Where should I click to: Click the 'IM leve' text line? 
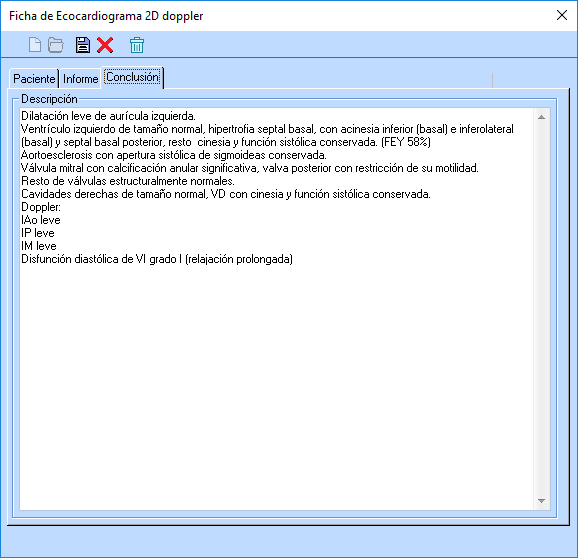tap(39, 246)
